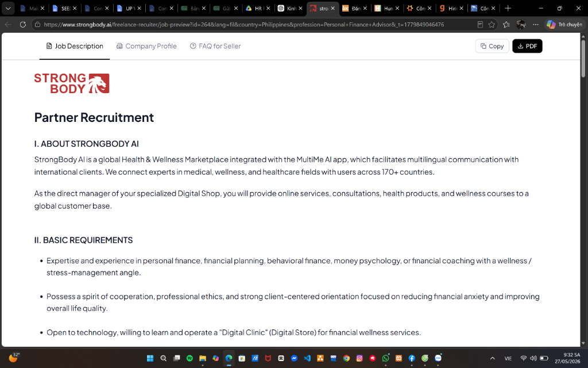This screenshot has height=368, width=588.
Task: Click the VIE input language indicator
Action: (508, 358)
